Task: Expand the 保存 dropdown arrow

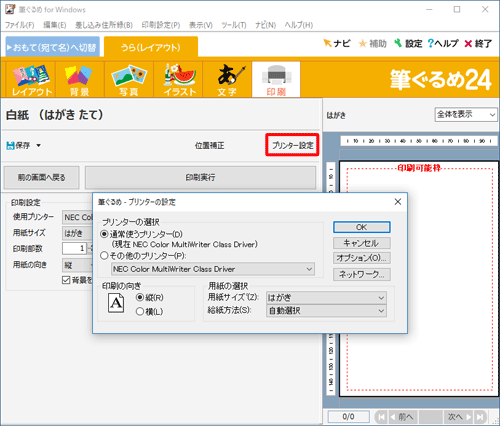Action: [38, 146]
